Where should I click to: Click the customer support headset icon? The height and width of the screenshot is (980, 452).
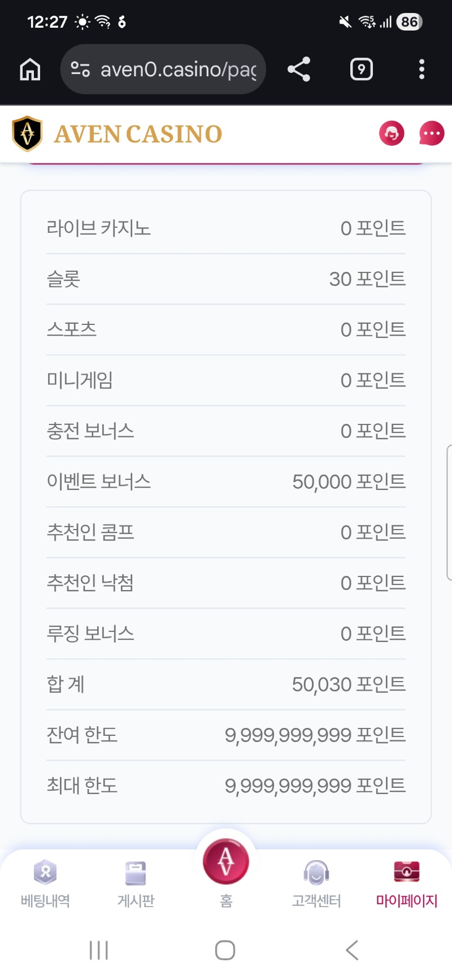392,134
